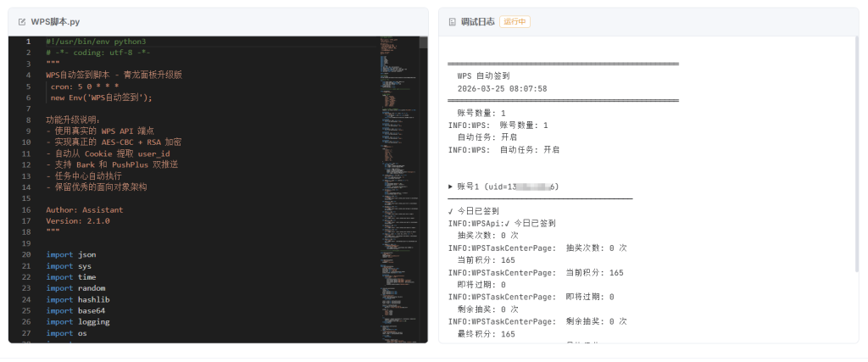Click the 'Version: 2.1.0' docstring line

click(78, 220)
